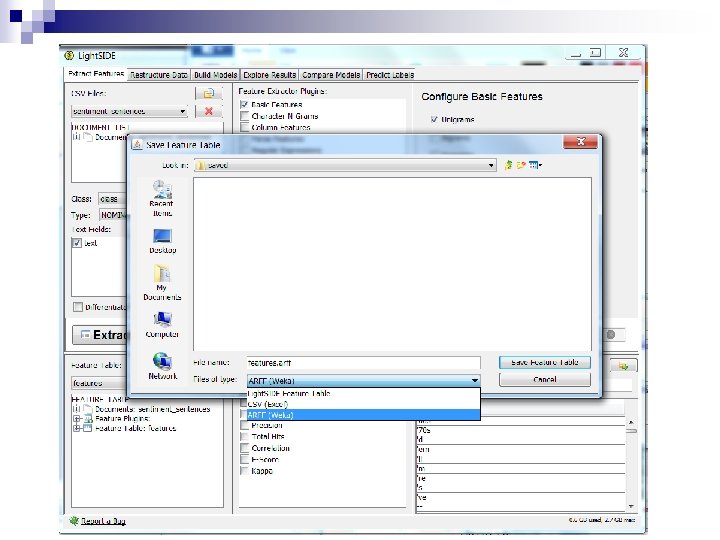Enable the F-Score evaluation checkbox
This screenshot has height=540, width=720.
click(x=245, y=459)
